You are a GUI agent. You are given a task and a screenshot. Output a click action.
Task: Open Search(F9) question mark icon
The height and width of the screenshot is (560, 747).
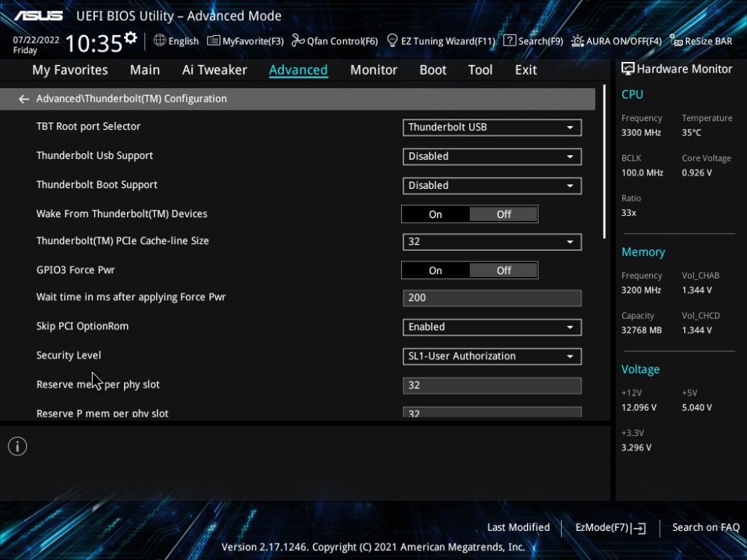pyautogui.click(x=509, y=41)
